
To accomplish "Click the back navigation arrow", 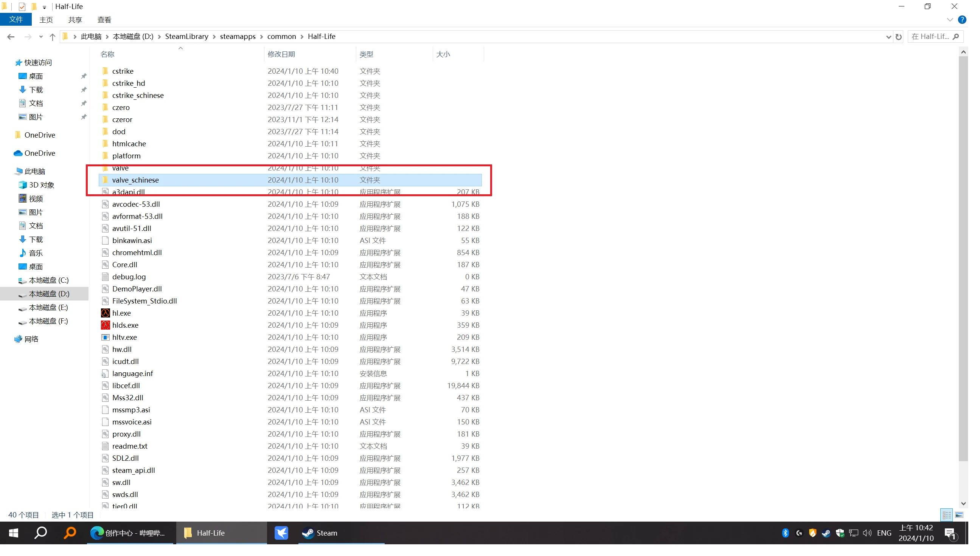I will coord(11,37).
